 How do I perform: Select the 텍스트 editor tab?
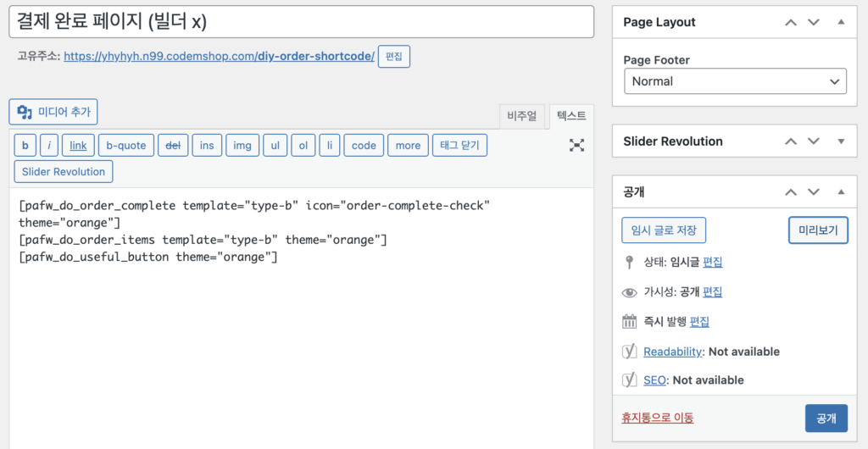(571, 117)
